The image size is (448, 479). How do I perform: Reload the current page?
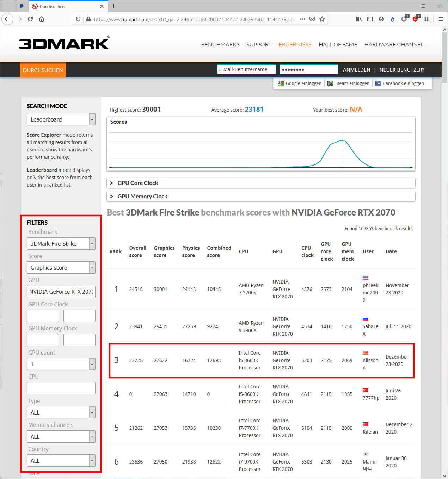tap(30, 19)
